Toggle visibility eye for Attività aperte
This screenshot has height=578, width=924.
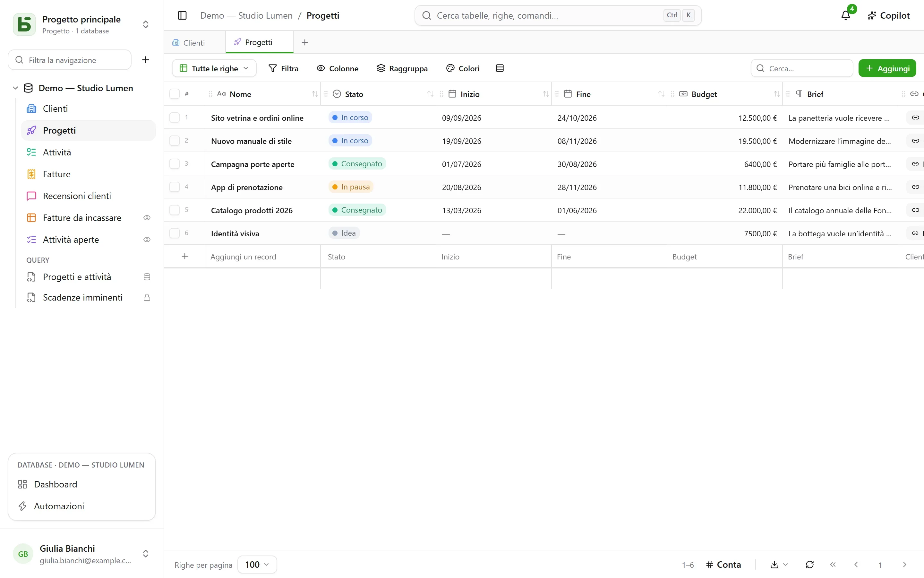[147, 240]
